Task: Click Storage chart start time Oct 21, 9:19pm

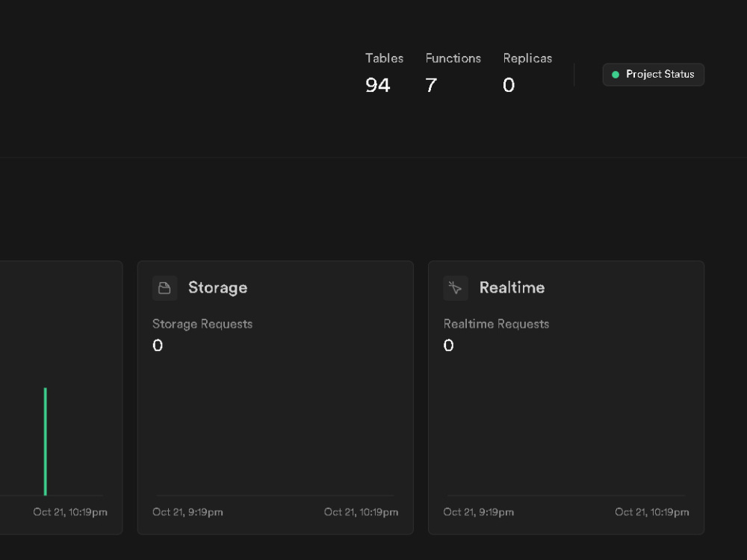Action: pos(187,512)
